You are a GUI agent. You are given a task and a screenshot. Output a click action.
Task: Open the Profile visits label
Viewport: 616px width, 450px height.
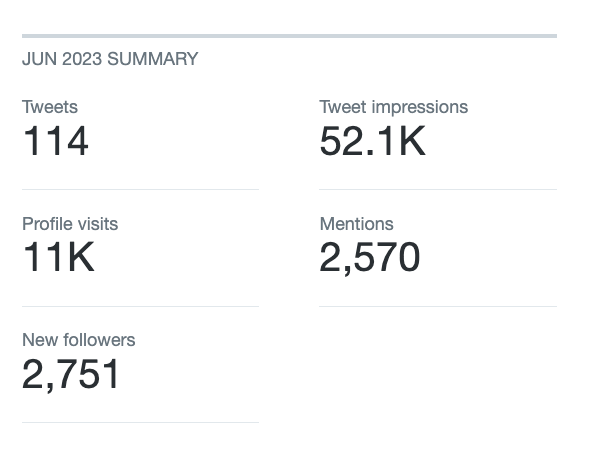tap(70, 224)
